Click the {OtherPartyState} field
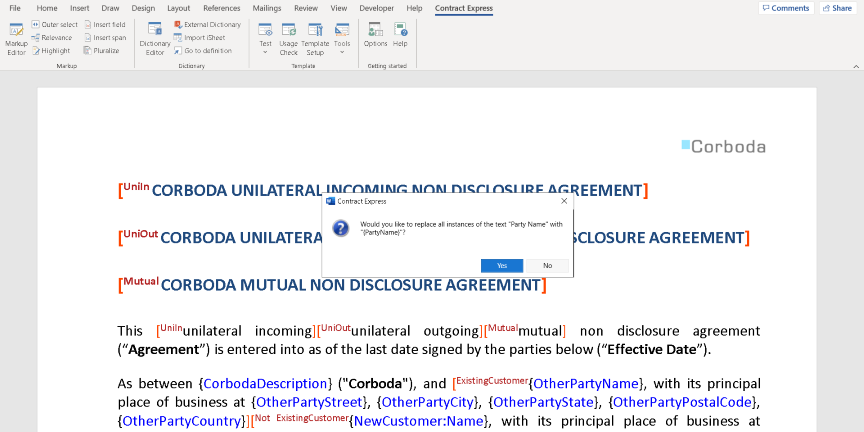The height and width of the screenshot is (432, 864). (543, 402)
